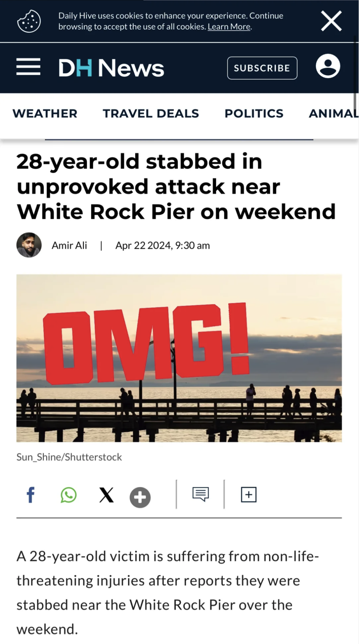Image resolution: width=359 pixels, height=644 pixels.
Task: Open the user account profile icon
Action: tap(328, 66)
